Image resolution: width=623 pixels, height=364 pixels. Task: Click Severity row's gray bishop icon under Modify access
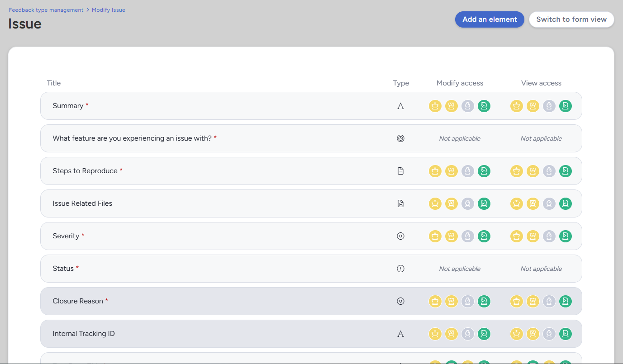click(x=468, y=236)
